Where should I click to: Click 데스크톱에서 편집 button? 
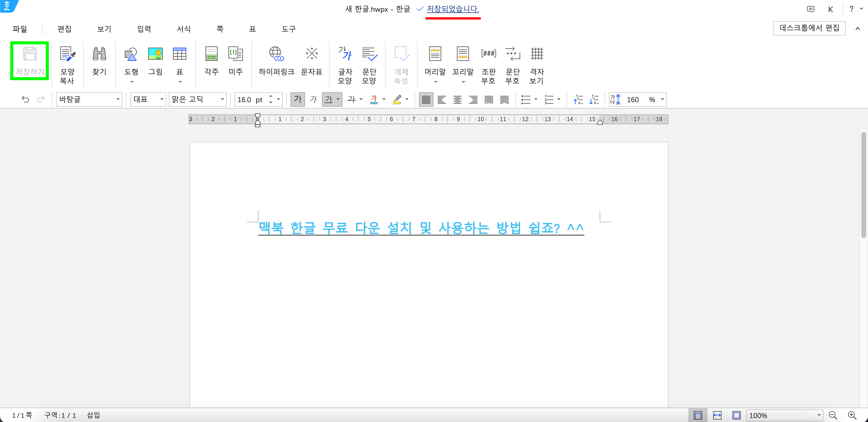click(x=809, y=28)
